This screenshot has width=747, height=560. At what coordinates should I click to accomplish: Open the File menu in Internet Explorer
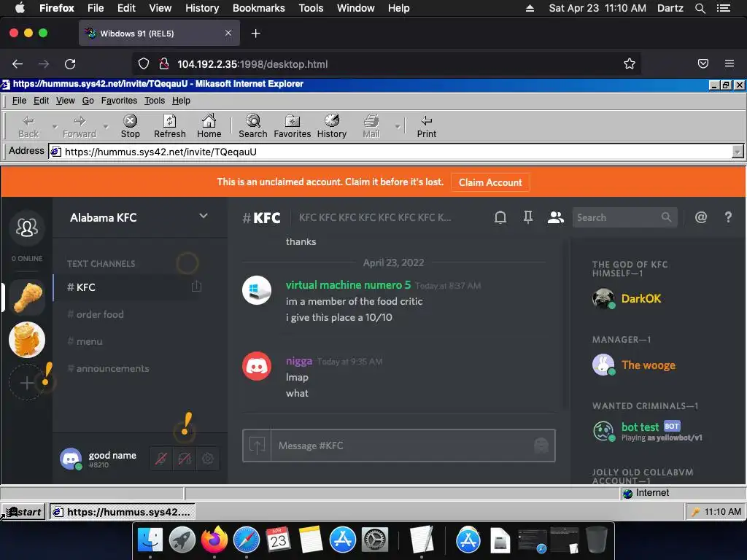(x=19, y=101)
